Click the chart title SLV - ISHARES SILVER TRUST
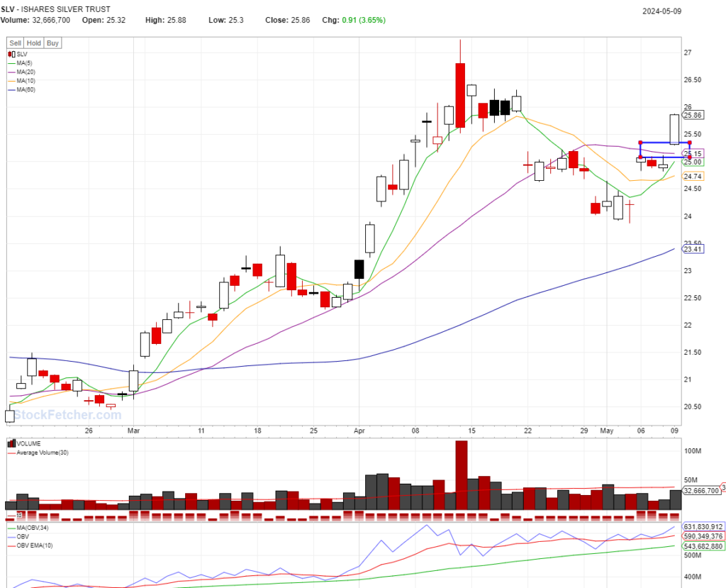Image resolution: width=726 pixels, height=588 pixels. click(x=55, y=9)
